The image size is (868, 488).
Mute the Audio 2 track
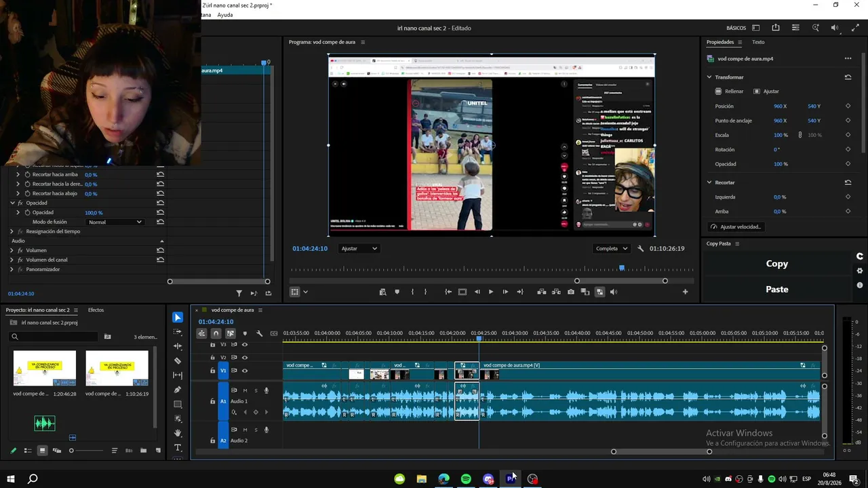[x=245, y=430]
